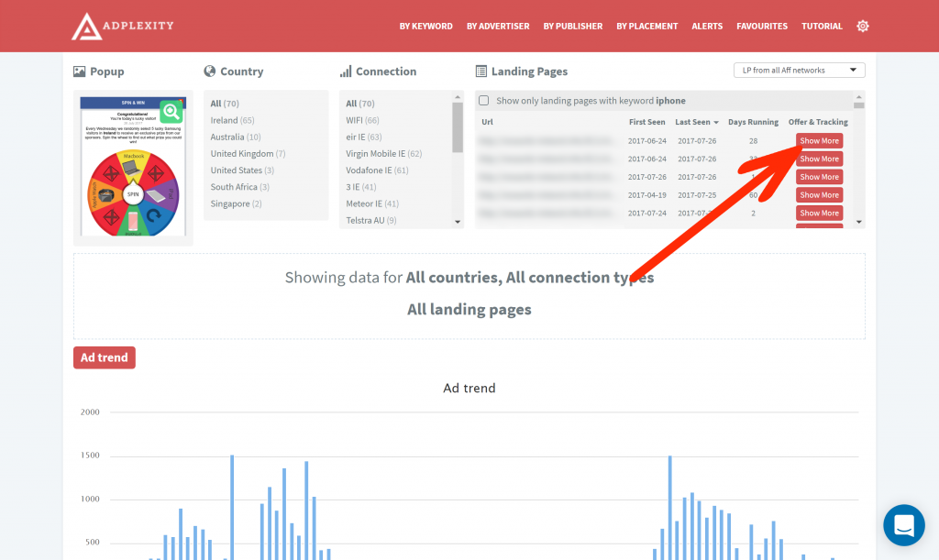
Task: Filter by South Africa country
Action: click(x=239, y=187)
